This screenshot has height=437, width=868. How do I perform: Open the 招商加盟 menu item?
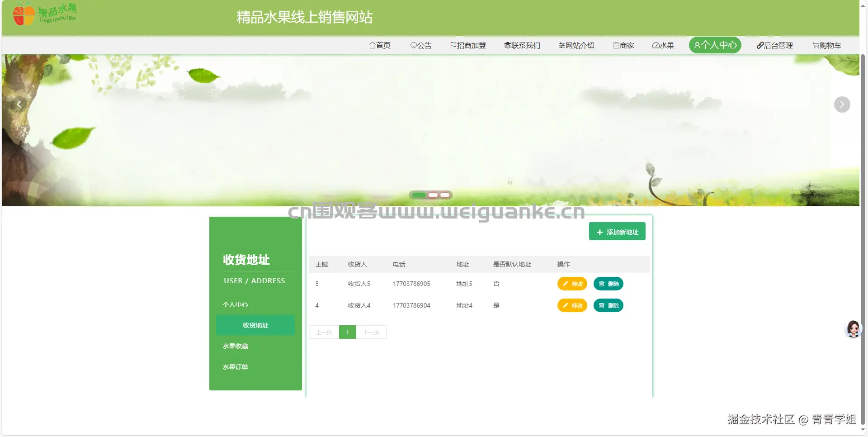click(x=468, y=45)
